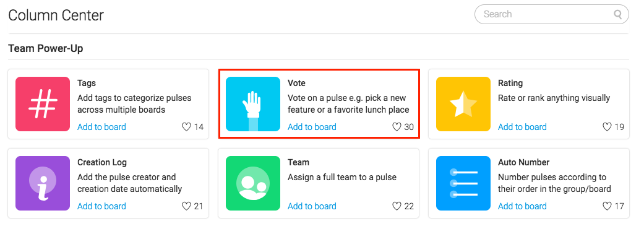Screen dimensions: 644x226
Task: Like the Auto Number column heart icon
Action: click(607, 206)
